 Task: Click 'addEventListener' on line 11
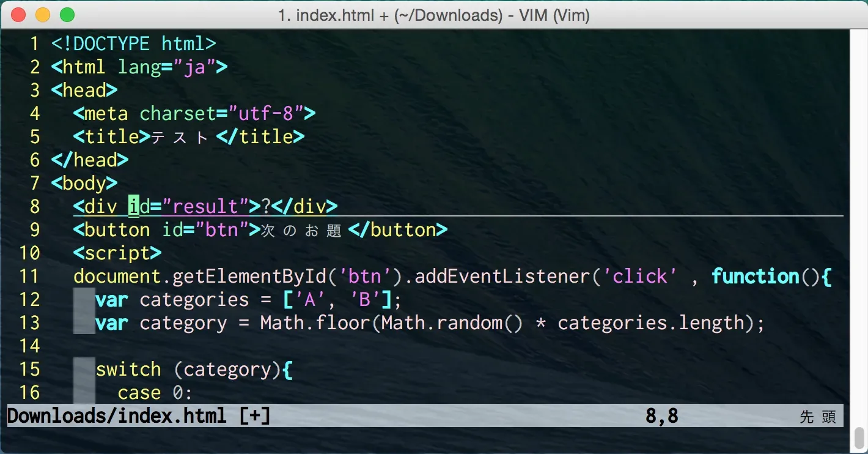pos(503,277)
